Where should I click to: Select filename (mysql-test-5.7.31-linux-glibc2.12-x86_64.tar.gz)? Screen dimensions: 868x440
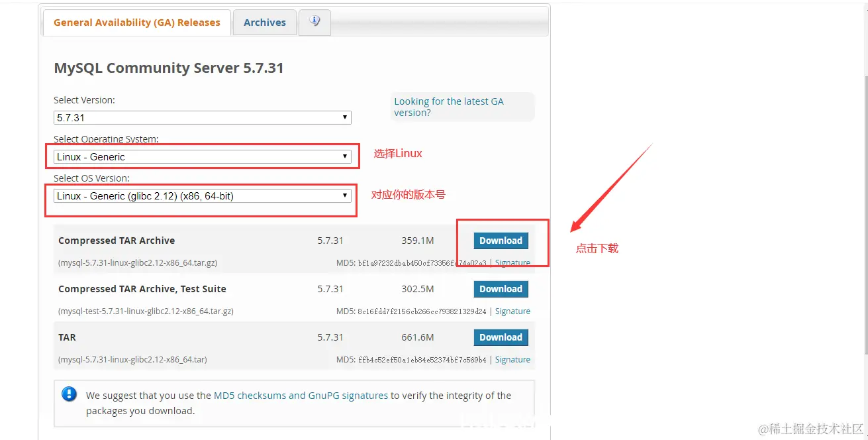click(x=146, y=311)
